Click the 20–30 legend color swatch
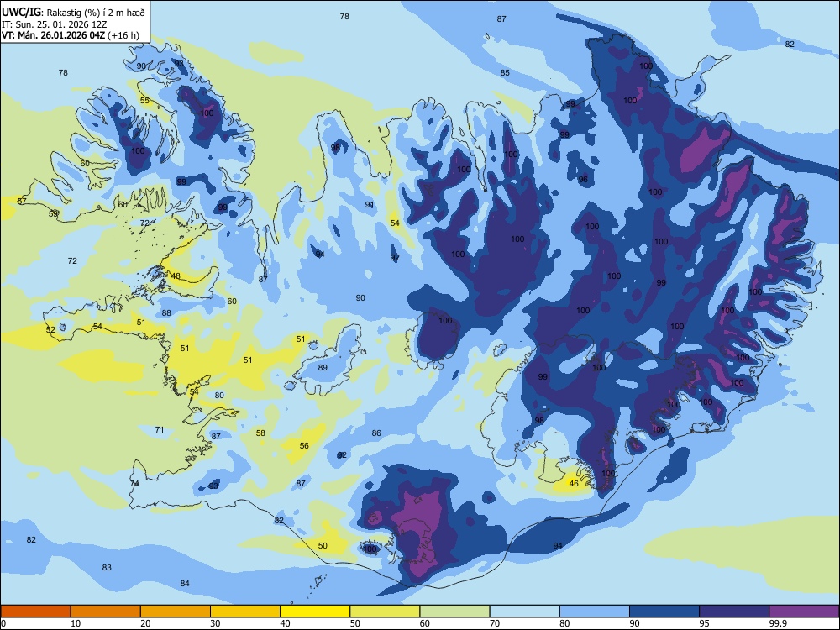The width and height of the screenshot is (840, 630). (176, 612)
